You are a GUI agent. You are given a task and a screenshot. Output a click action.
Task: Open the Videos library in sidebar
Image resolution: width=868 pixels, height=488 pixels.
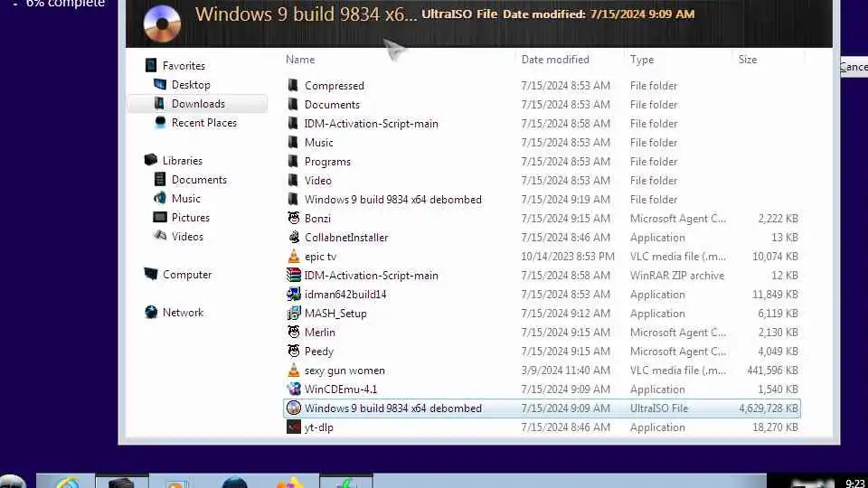tap(187, 236)
